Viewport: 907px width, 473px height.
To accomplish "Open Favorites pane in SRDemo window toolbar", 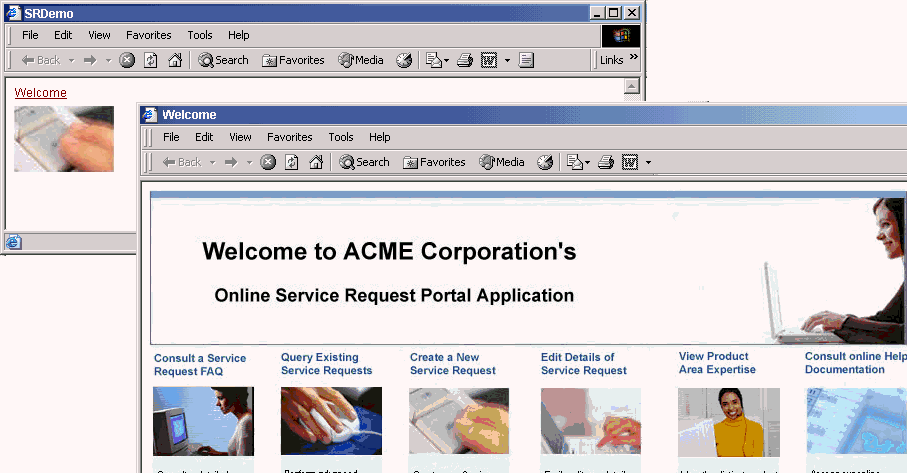I will pyautogui.click(x=293, y=60).
